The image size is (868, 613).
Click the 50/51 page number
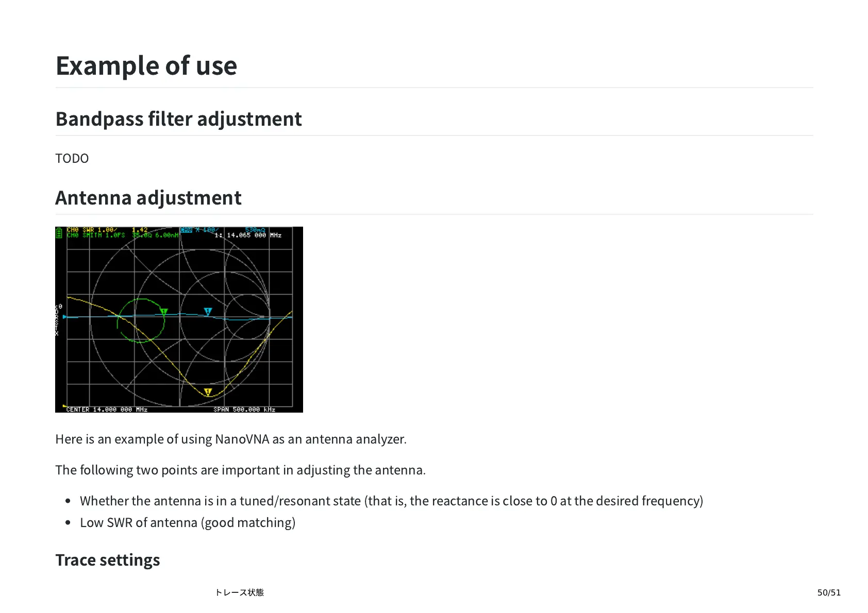(x=829, y=592)
